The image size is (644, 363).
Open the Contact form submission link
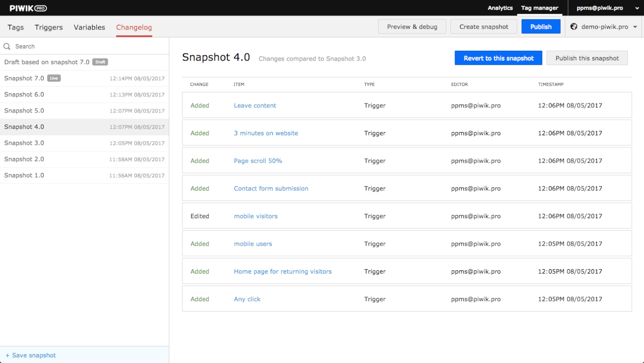pyautogui.click(x=271, y=189)
